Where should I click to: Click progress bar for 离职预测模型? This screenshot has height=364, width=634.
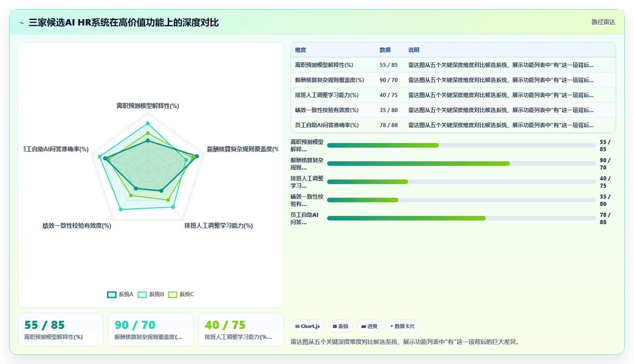[462, 145]
